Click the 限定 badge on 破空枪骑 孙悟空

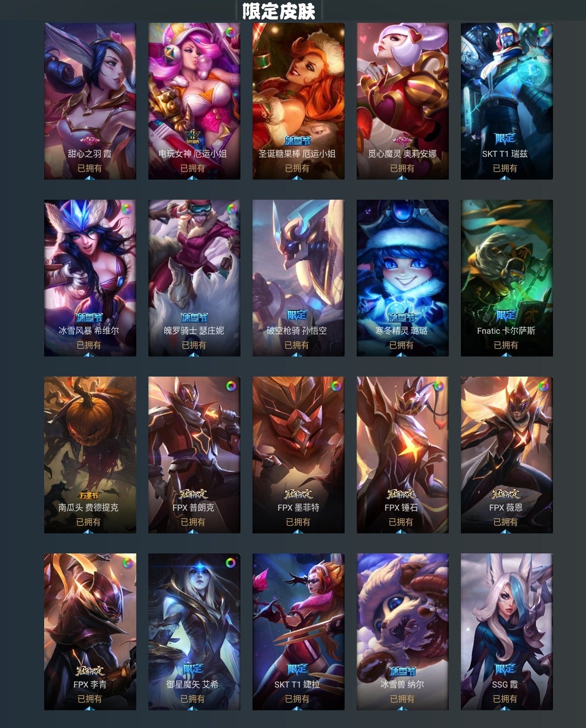pos(297,316)
